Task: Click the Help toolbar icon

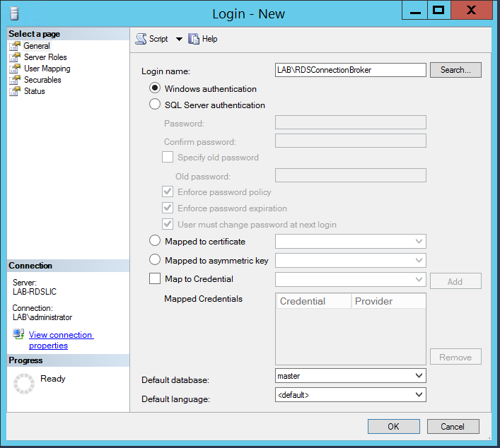Action: [194, 39]
